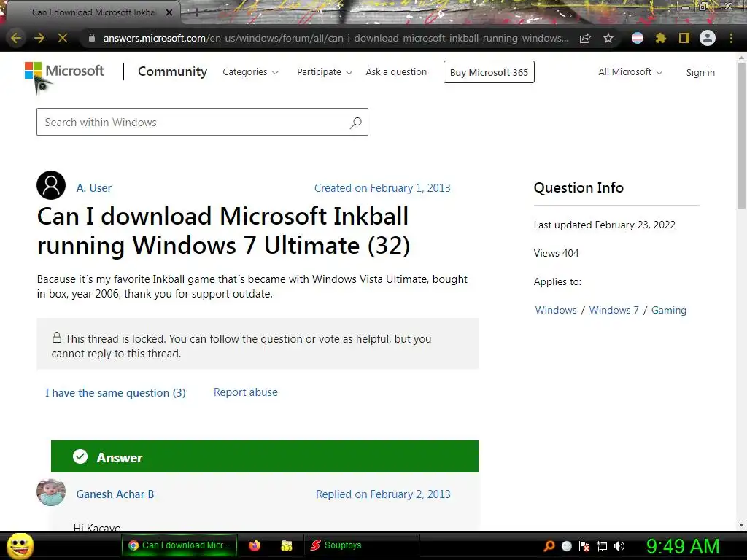
Task: Open the Community home link
Action: pos(172,71)
